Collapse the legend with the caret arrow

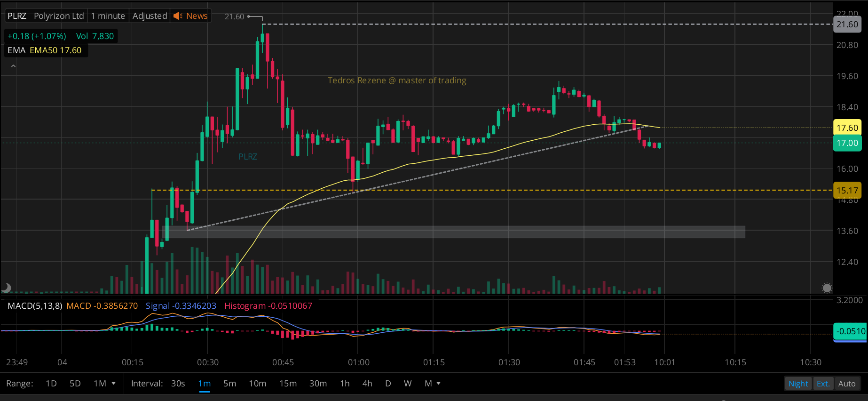coord(14,66)
